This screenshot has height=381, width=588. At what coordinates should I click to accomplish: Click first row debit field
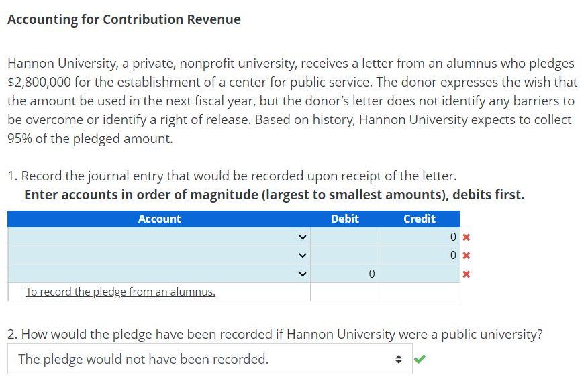(x=344, y=237)
